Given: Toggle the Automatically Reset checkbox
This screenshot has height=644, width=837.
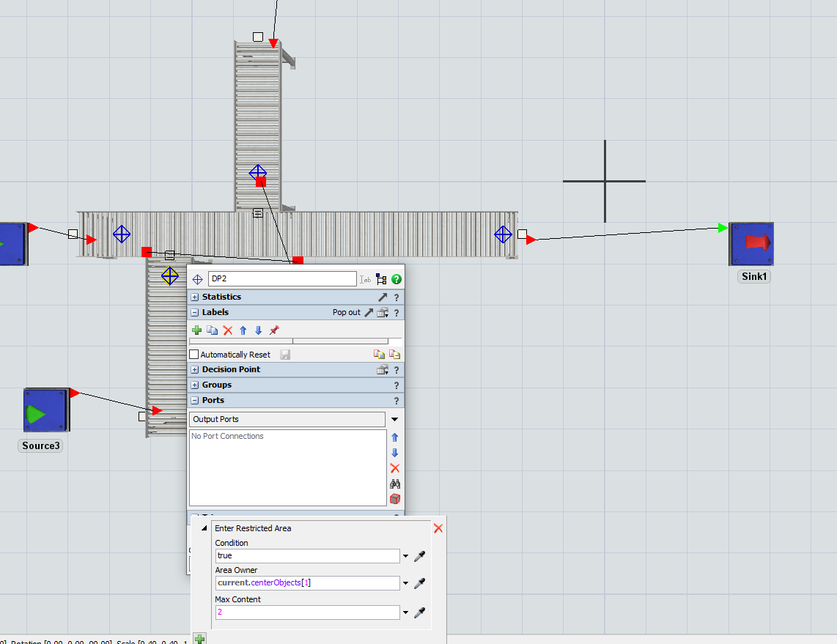Looking at the screenshot, I should [194, 355].
